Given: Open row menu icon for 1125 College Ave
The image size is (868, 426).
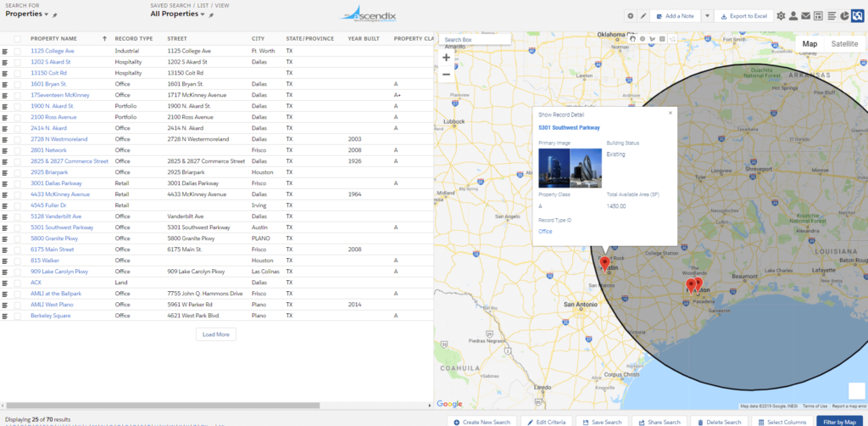Looking at the screenshot, I should 5,51.
